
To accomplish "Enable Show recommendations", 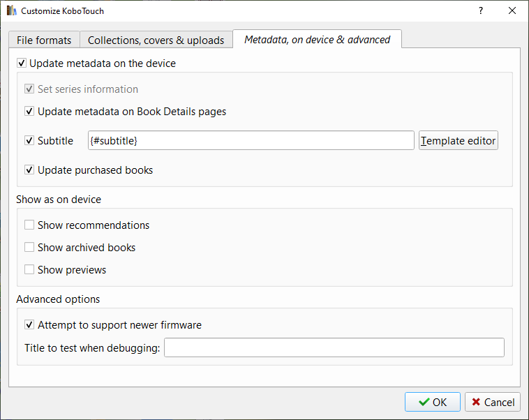I will 29,225.
